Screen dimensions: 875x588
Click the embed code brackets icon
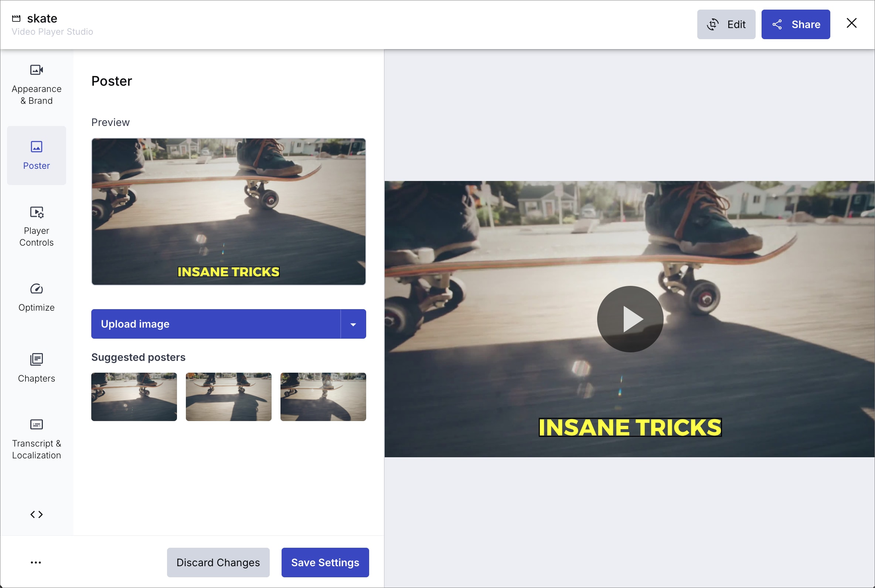pyautogui.click(x=36, y=514)
